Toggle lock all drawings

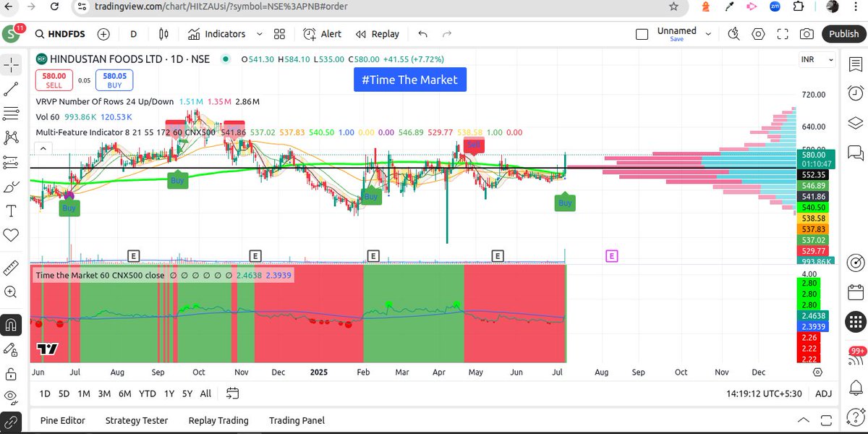(x=11, y=374)
